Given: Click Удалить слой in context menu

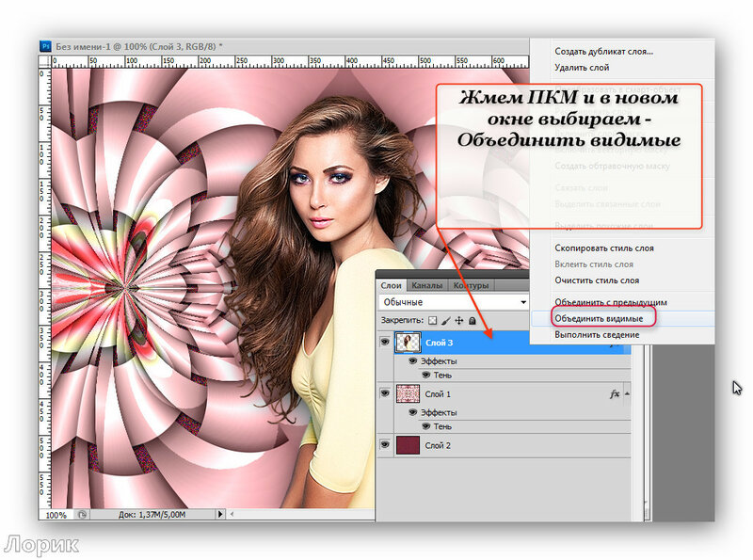Looking at the screenshot, I should coord(581,68).
